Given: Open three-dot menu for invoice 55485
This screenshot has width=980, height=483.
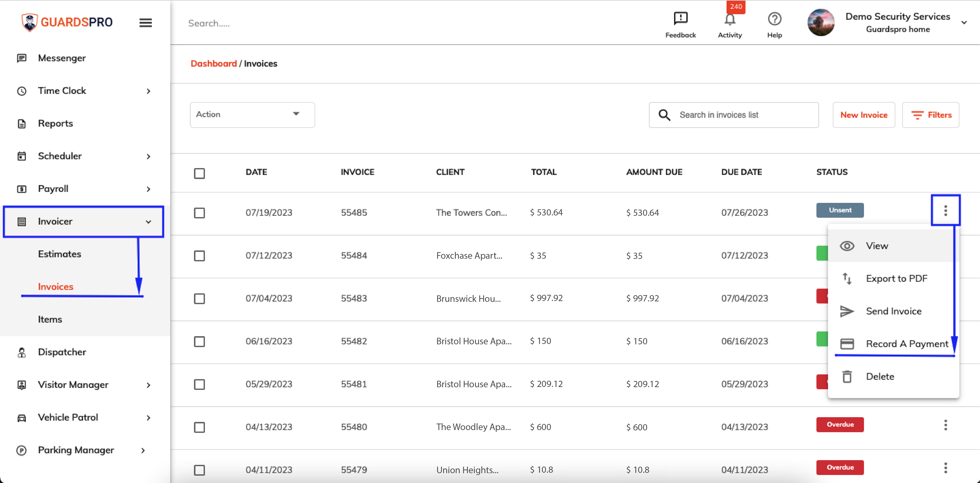Looking at the screenshot, I should (945, 210).
